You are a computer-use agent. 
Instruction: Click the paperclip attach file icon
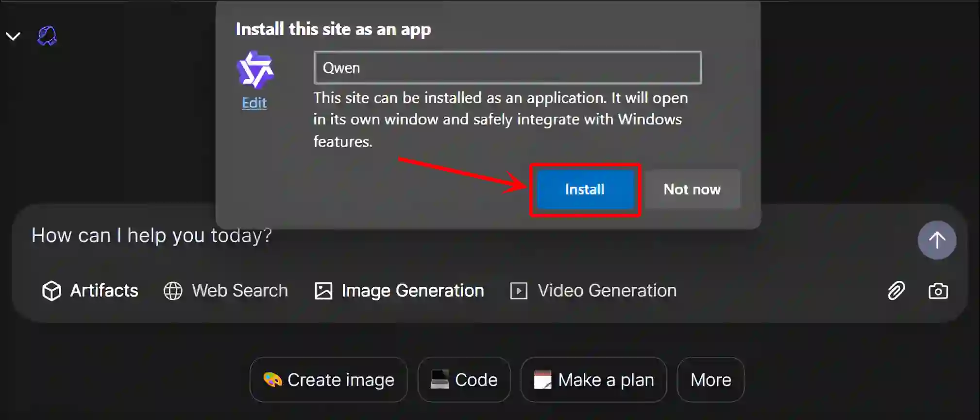pos(896,291)
